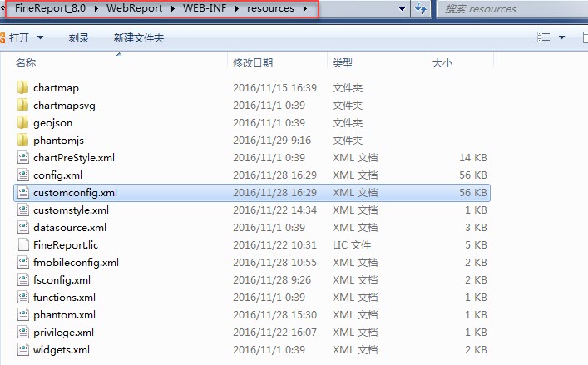This screenshot has height=365, width=588.
Task: Sort by the 大小 column header
Action: point(442,62)
